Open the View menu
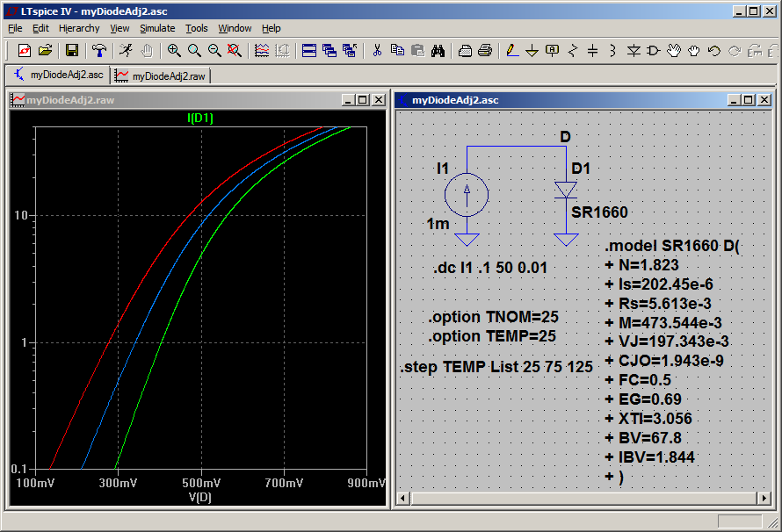This screenshot has height=532, width=782. point(119,28)
